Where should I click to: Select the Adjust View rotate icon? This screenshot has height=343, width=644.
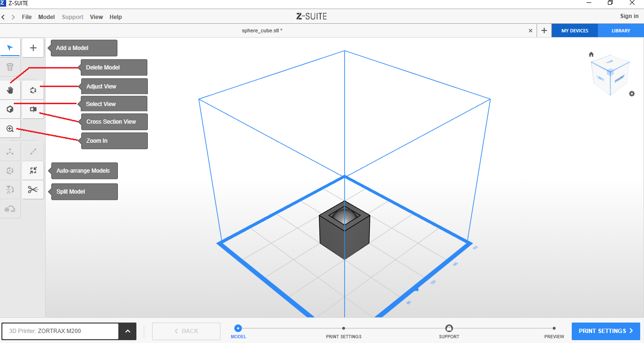click(33, 90)
